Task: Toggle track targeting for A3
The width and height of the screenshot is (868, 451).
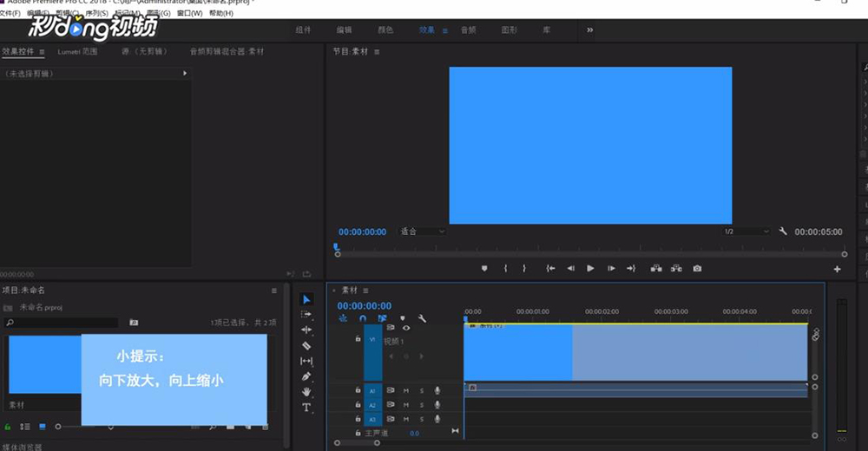Action: pos(372,419)
